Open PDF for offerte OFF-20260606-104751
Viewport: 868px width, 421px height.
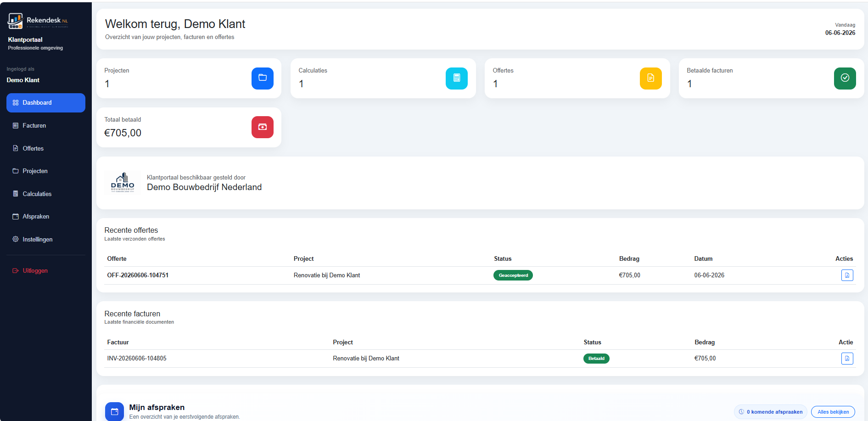[x=847, y=275]
